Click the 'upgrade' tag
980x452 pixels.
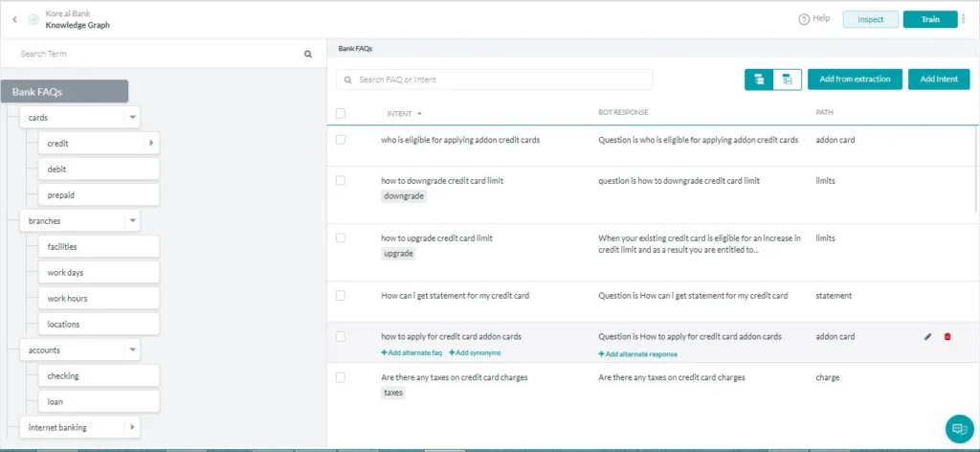pyautogui.click(x=398, y=254)
